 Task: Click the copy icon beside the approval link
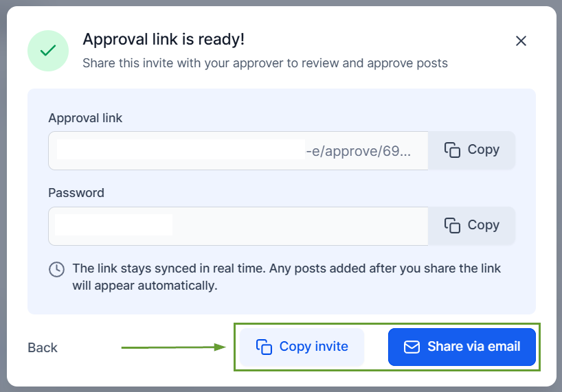(452, 150)
